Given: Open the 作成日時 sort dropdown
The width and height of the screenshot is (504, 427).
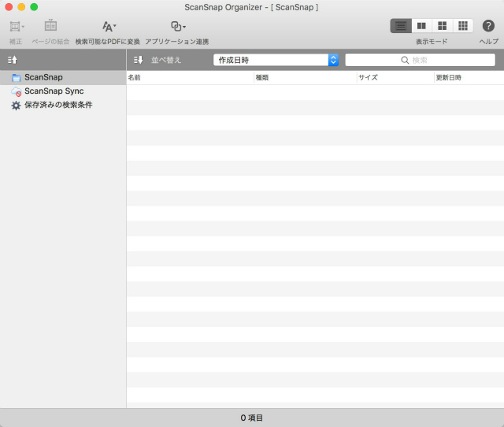Looking at the screenshot, I should pos(276,60).
